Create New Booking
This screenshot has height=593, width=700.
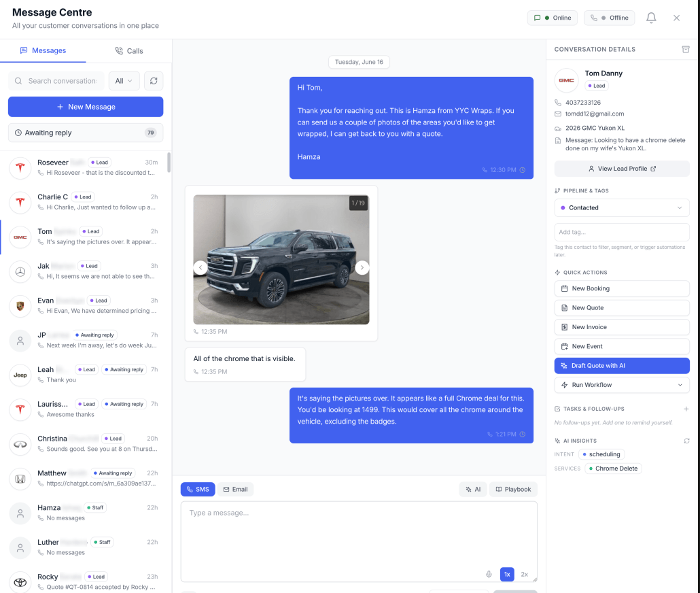(x=622, y=288)
